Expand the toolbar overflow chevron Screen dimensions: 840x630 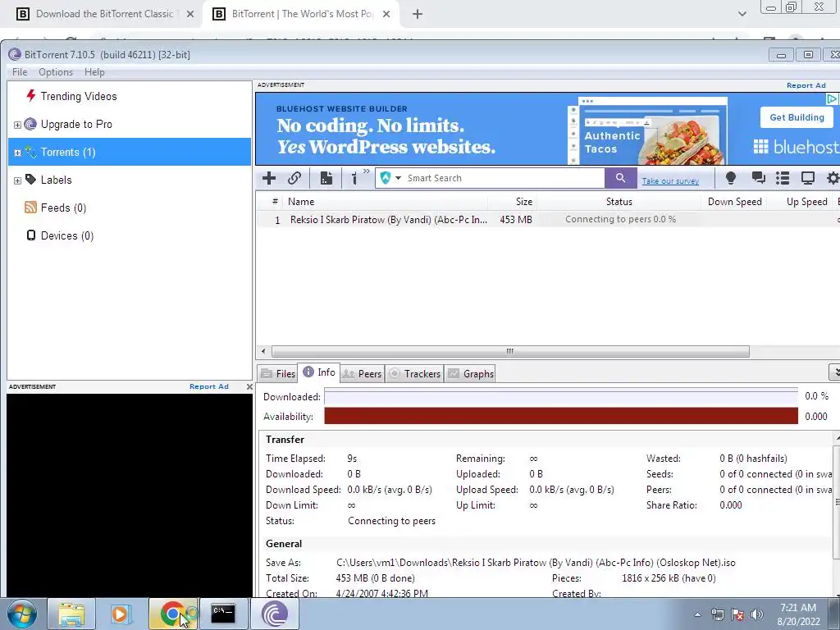[x=367, y=171]
